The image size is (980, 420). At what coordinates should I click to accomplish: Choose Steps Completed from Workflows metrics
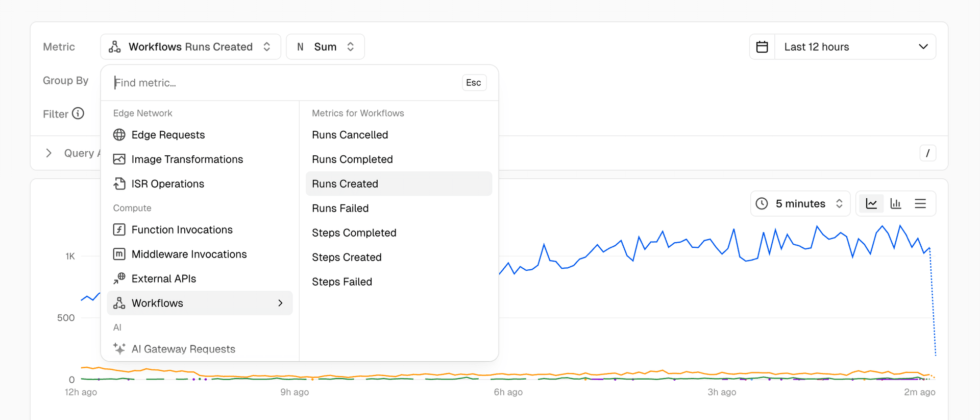click(x=354, y=233)
